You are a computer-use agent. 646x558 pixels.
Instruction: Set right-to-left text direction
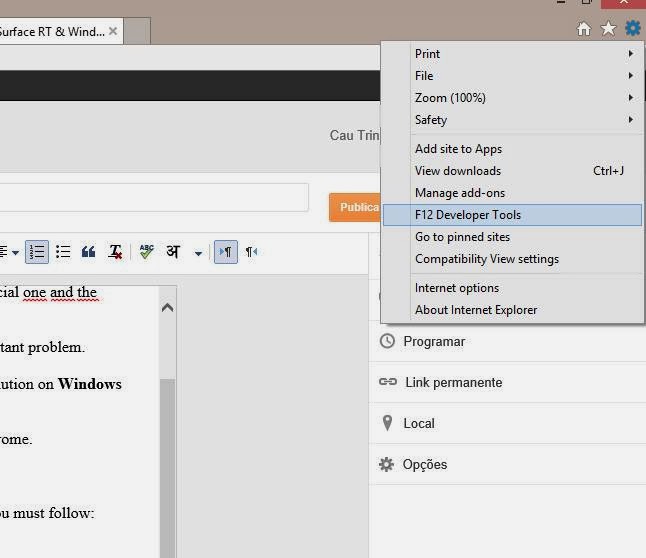tap(251, 252)
